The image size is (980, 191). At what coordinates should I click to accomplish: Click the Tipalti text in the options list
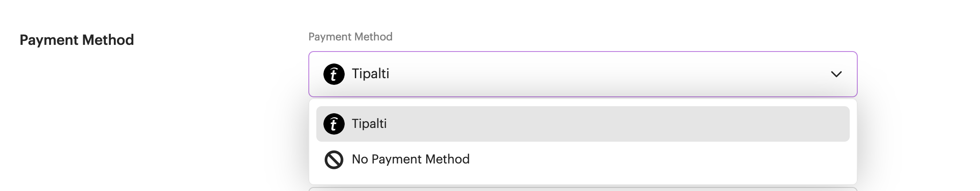(x=369, y=124)
